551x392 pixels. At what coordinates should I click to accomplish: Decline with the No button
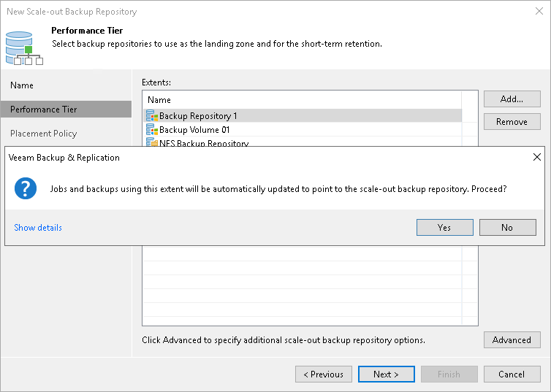coord(507,228)
